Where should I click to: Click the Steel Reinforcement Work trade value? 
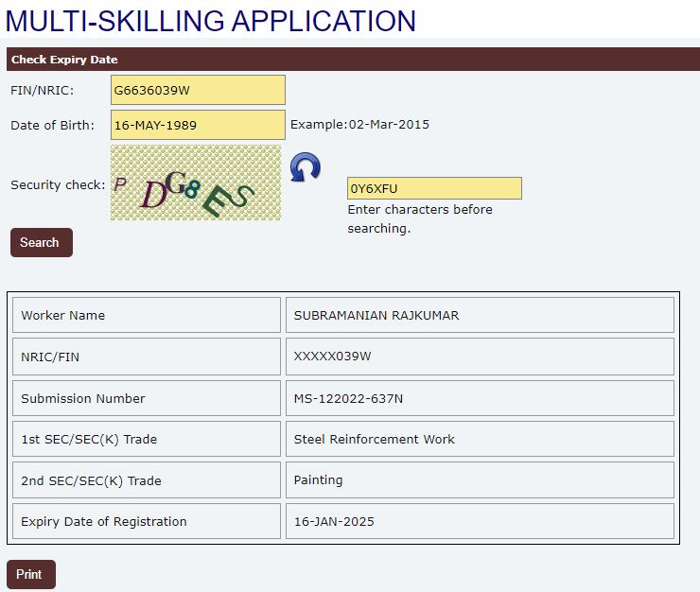click(480, 439)
